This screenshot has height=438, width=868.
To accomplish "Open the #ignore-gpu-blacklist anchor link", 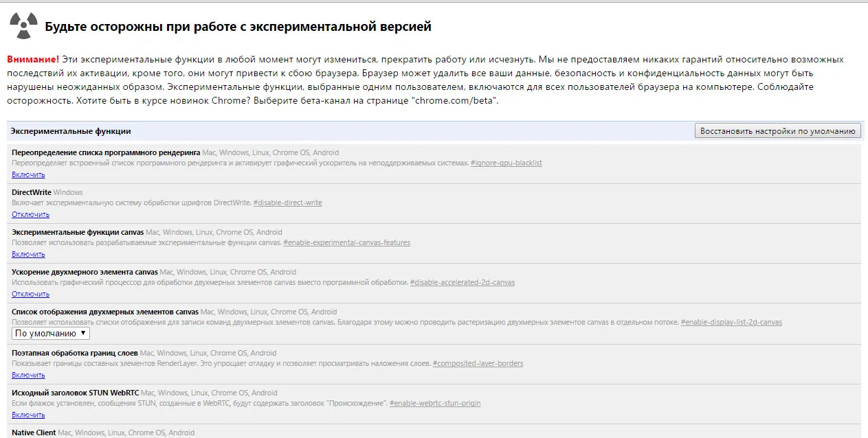I will 507,163.
